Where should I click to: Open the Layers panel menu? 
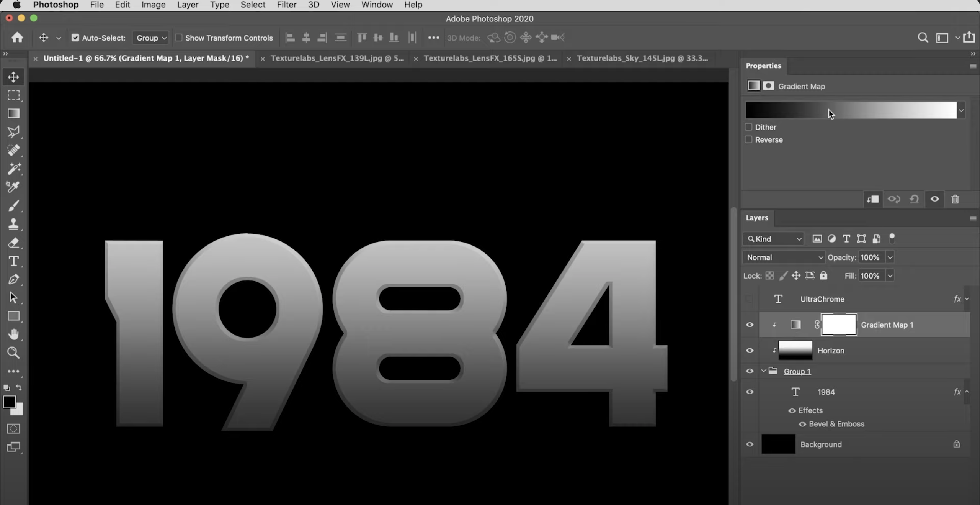973,218
